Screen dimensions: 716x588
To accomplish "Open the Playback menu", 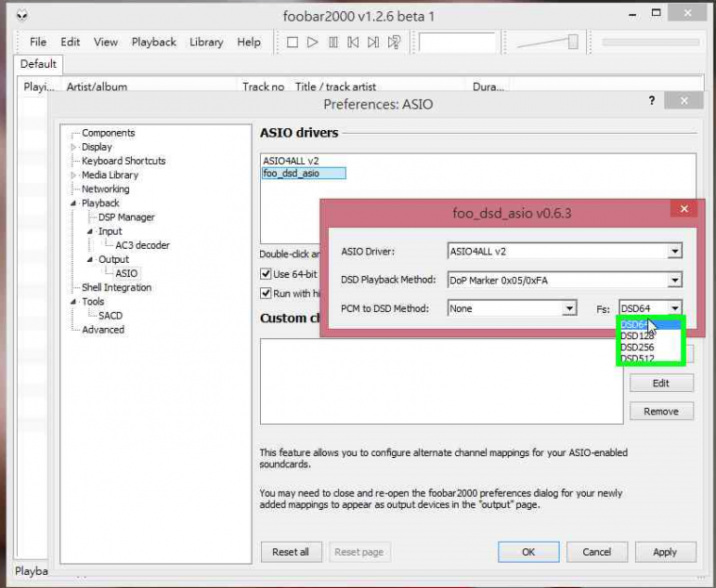I will coord(154,42).
